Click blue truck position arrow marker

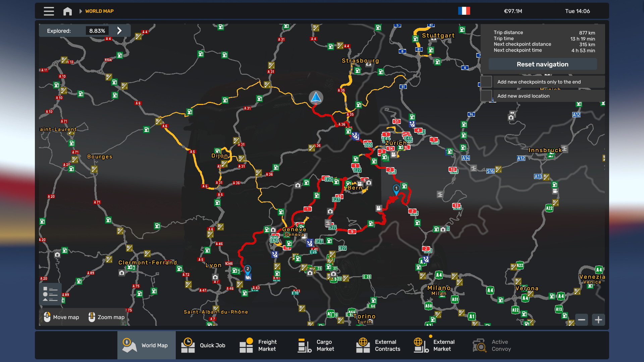tap(316, 98)
